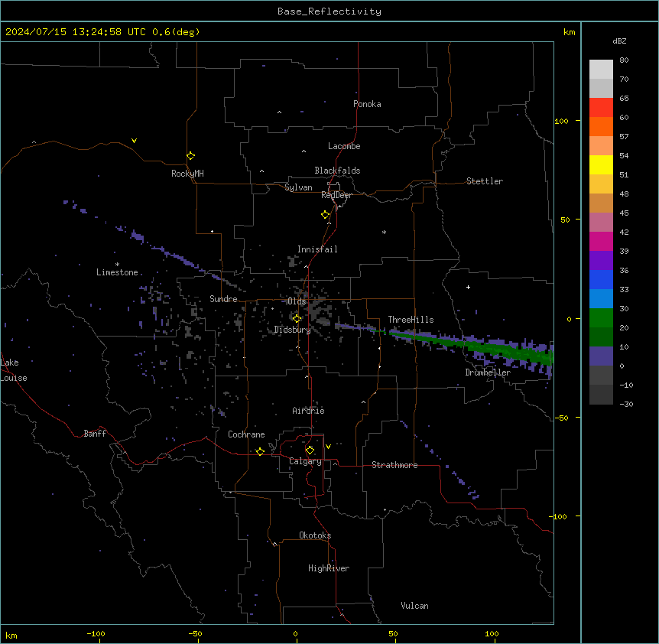Select the Sundre map label
659x644 pixels.
[223, 299]
